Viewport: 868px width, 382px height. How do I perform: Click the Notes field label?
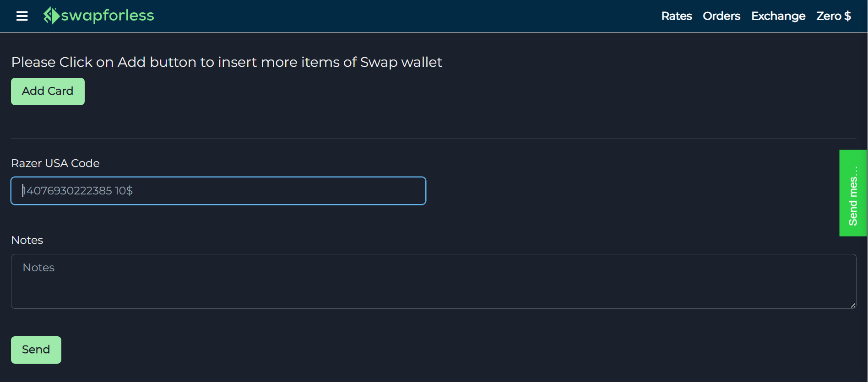27,240
